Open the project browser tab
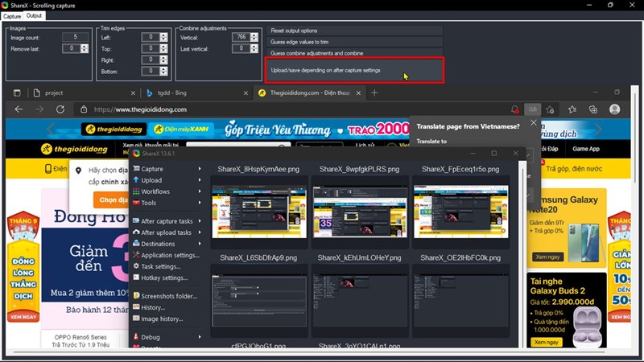 pos(82,93)
